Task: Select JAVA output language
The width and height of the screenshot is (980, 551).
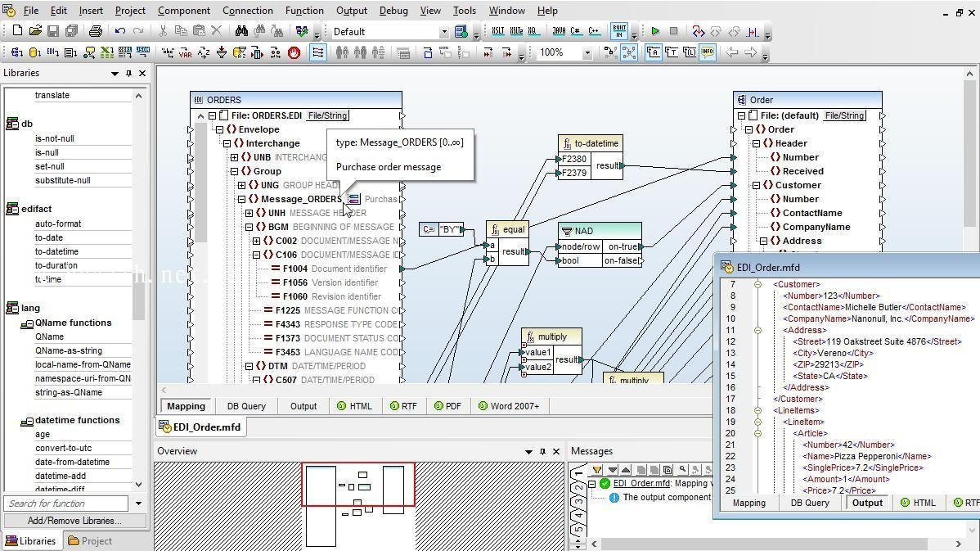Action: click(559, 30)
